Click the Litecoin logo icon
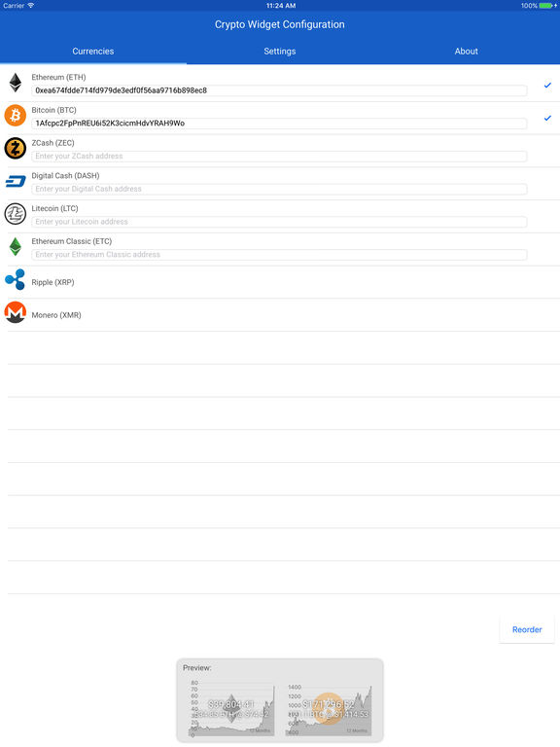This screenshot has height=747, width=560. click(16, 214)
